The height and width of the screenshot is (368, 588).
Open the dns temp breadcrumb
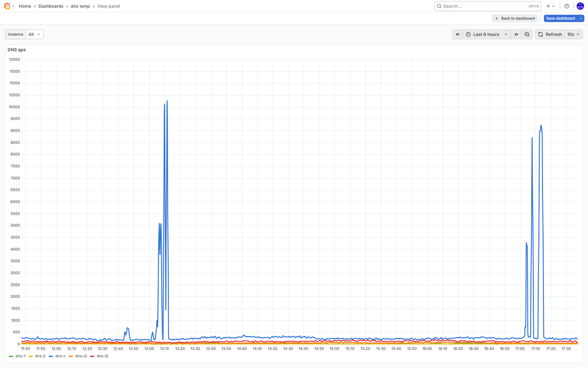pyautogui.click(x=80, y=6)
